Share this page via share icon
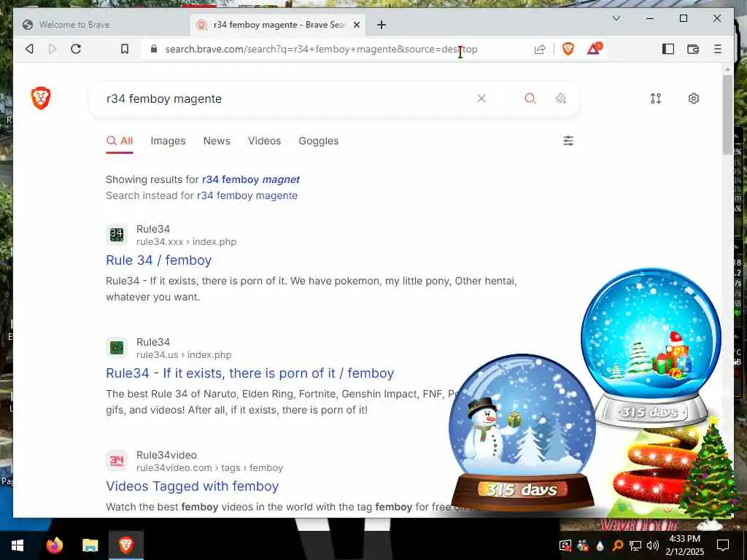747x560 pixels. (539, 49)
